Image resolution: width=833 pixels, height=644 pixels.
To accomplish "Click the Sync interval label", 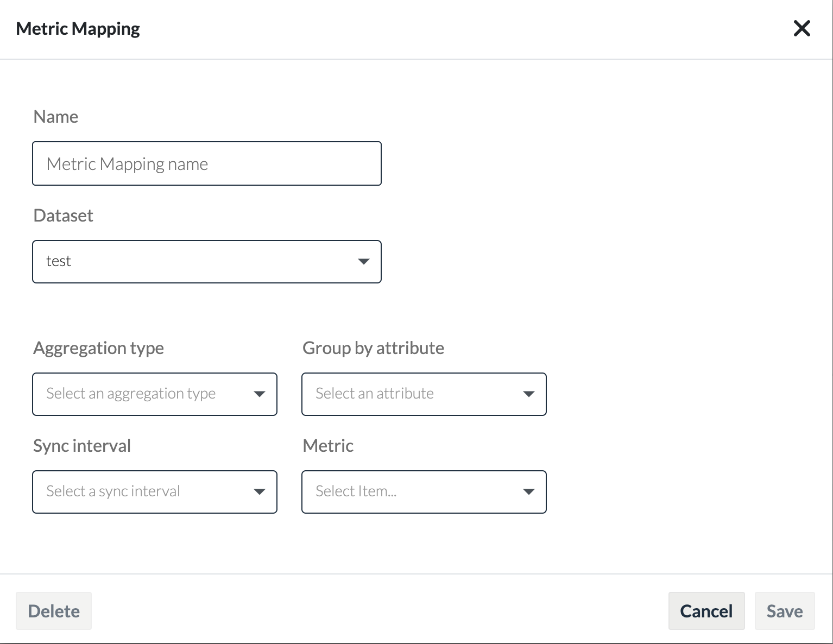I will point(82,446).
